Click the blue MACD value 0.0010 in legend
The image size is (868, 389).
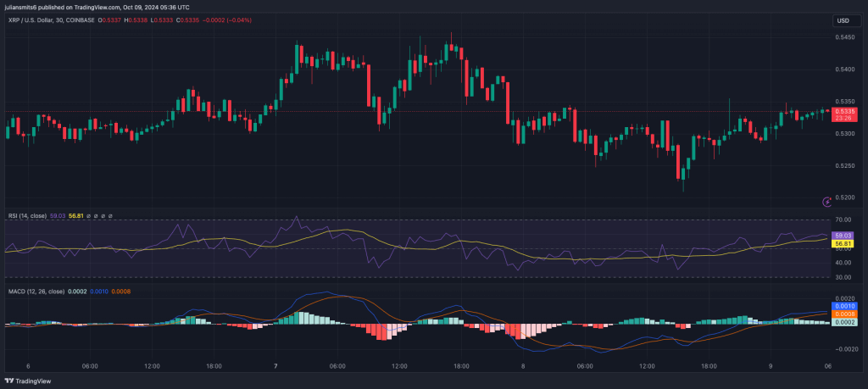coord(99,291)
